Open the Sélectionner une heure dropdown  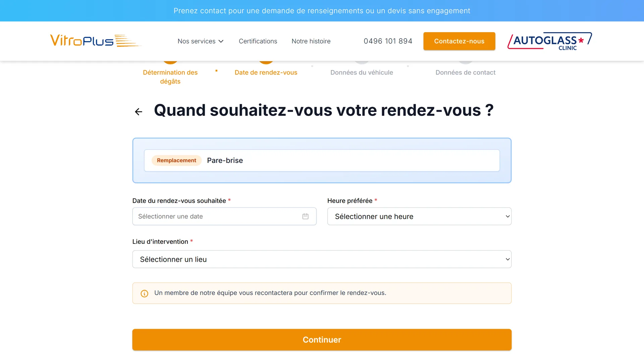click(419, 217)
